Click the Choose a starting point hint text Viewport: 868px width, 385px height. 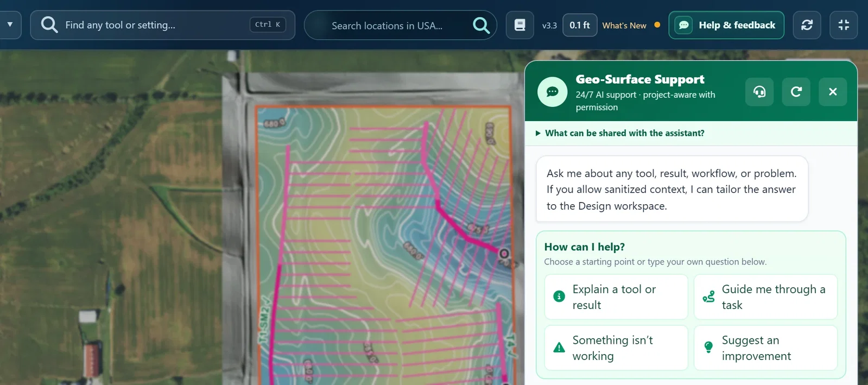655,262
